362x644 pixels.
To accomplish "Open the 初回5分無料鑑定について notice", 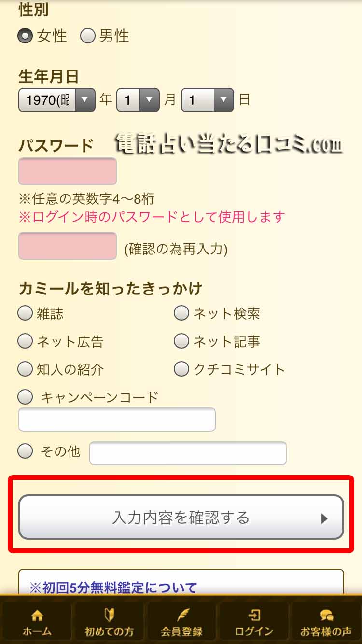I will 113,587.
